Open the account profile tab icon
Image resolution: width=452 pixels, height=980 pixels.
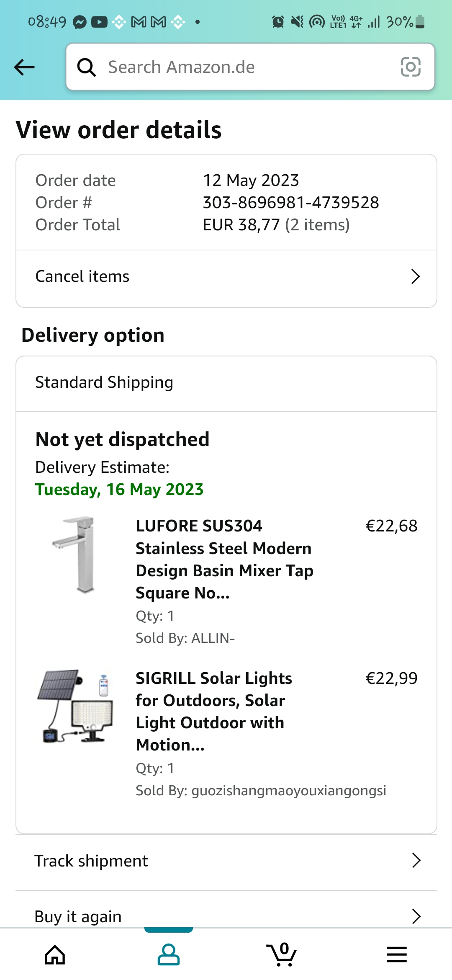pos(168,954)
